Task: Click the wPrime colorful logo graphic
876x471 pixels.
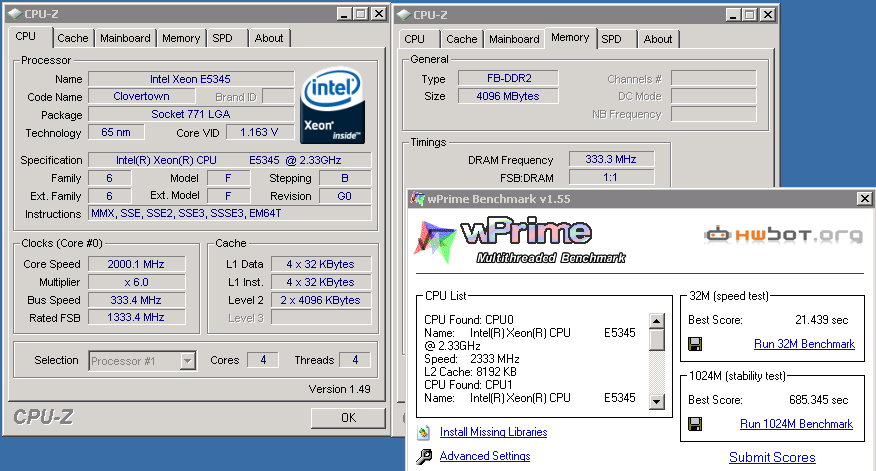Action: tap(434, 241)
